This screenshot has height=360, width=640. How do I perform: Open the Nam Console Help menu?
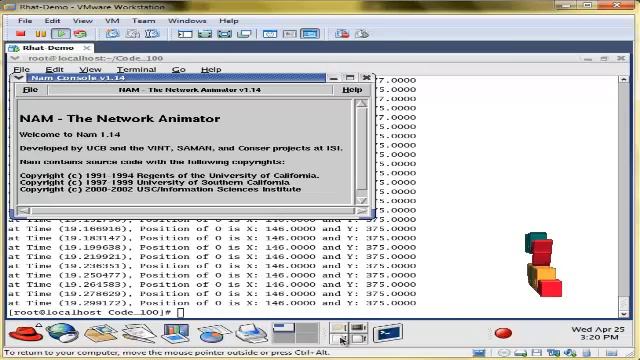tap(352, 90)
